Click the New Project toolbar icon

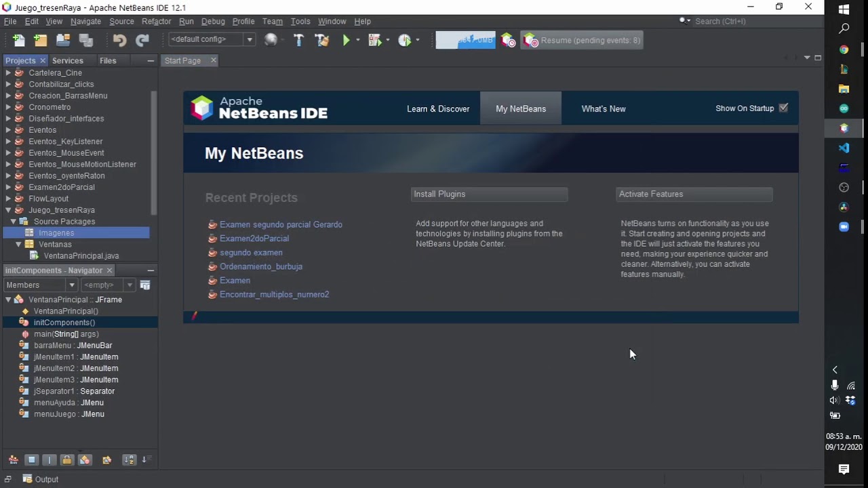pyautogui.click(x=41, y=40)
